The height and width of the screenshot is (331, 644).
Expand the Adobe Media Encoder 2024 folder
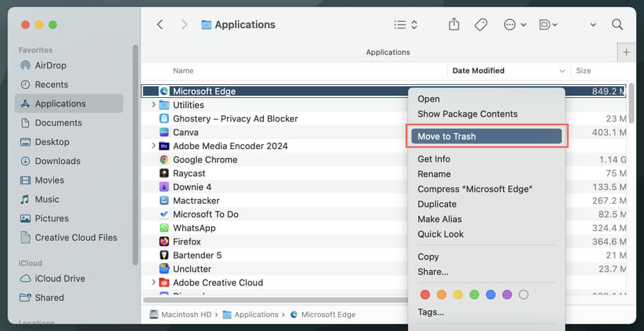click(x=153, y=146)
